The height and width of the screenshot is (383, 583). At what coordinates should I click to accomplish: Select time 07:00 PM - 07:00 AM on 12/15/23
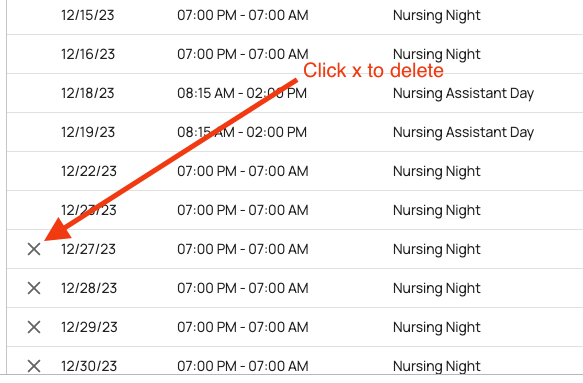coord(243,15)
